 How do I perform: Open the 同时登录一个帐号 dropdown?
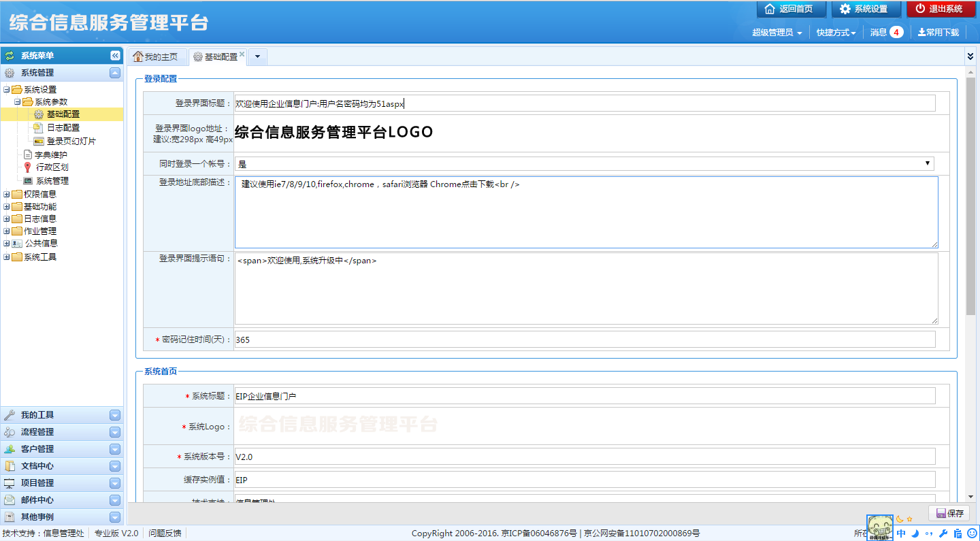pyautogui.click(x=585, y=163)
